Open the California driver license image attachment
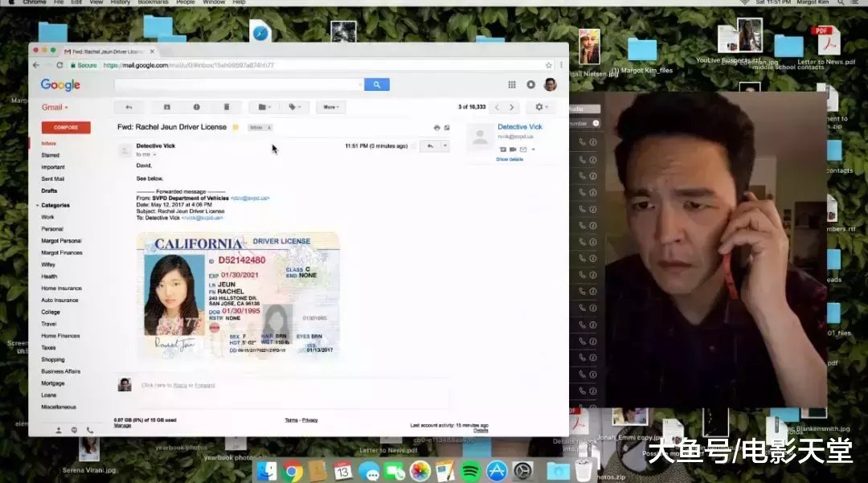Screen dimensions: 868x483 point(238,295)
